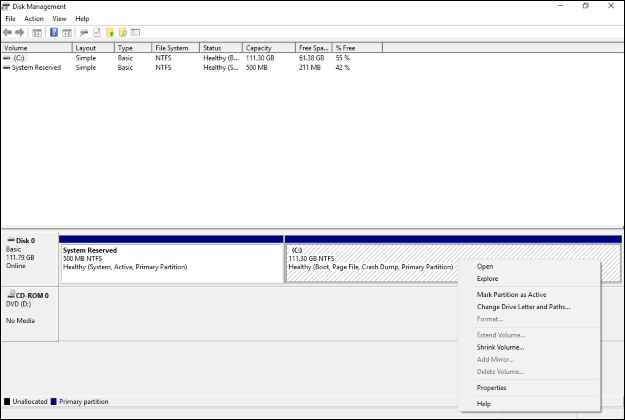The image size is (625, 420).
Task: Click the checkmark document toolbar icon
Action: pos(97,33)
